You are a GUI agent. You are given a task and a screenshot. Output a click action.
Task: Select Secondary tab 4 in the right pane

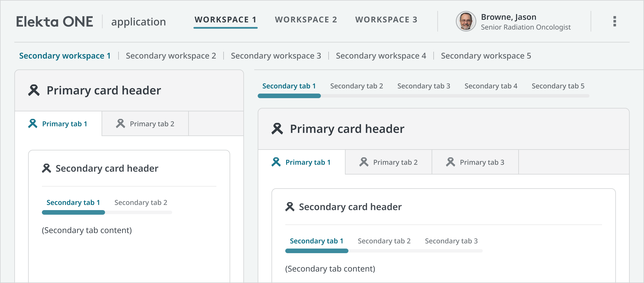coord(491,86)
